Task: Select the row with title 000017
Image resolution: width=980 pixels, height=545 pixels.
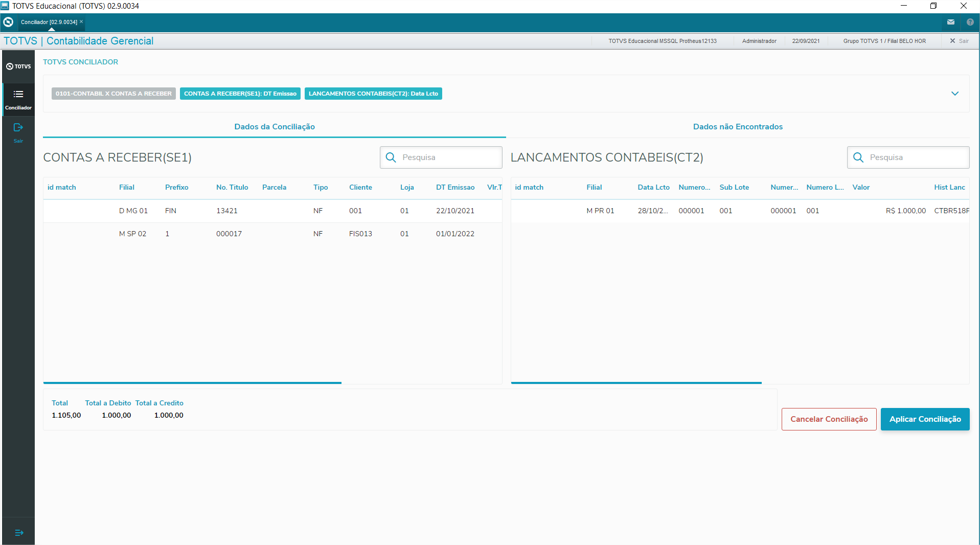Action: click(272, 234)
